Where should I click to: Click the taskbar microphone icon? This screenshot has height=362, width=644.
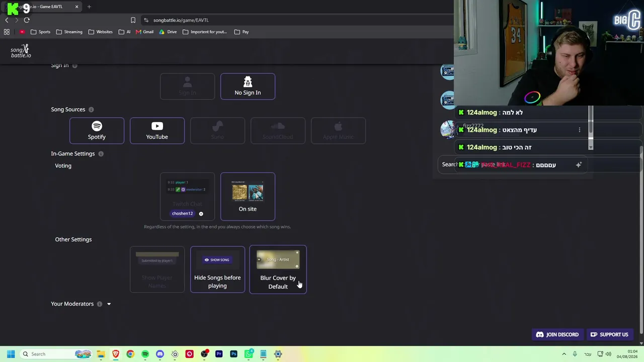pos(575,354)
